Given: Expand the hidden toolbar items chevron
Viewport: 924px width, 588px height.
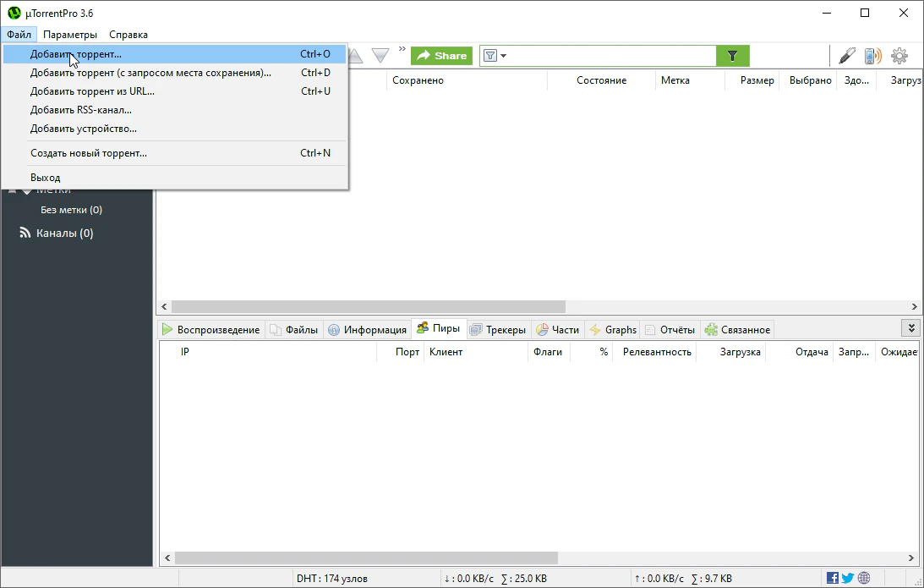Looking at the screenshot, I should coord(402,49).
